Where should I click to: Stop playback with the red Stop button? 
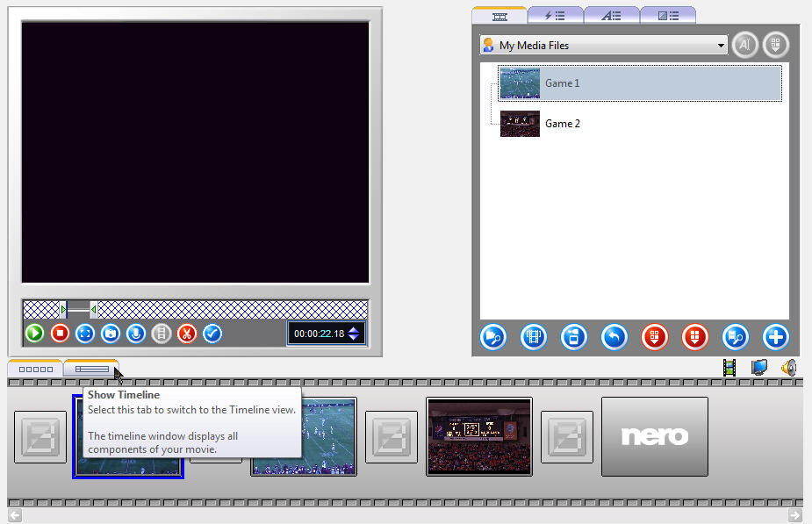tap(60, 334)
